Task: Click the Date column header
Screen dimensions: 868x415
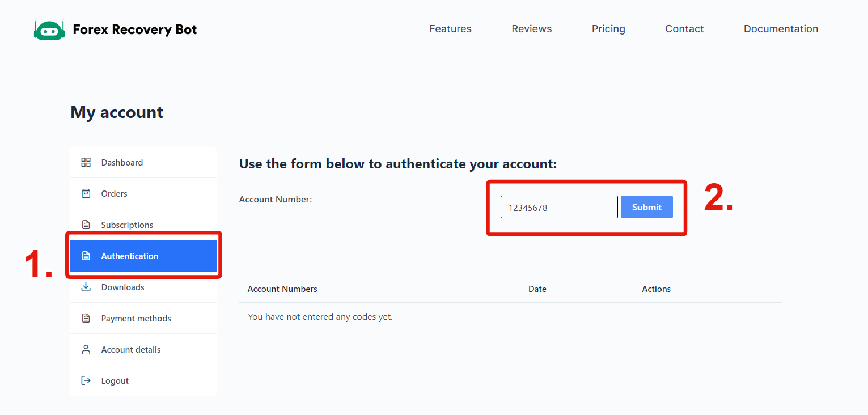Action: click(537, 289)
